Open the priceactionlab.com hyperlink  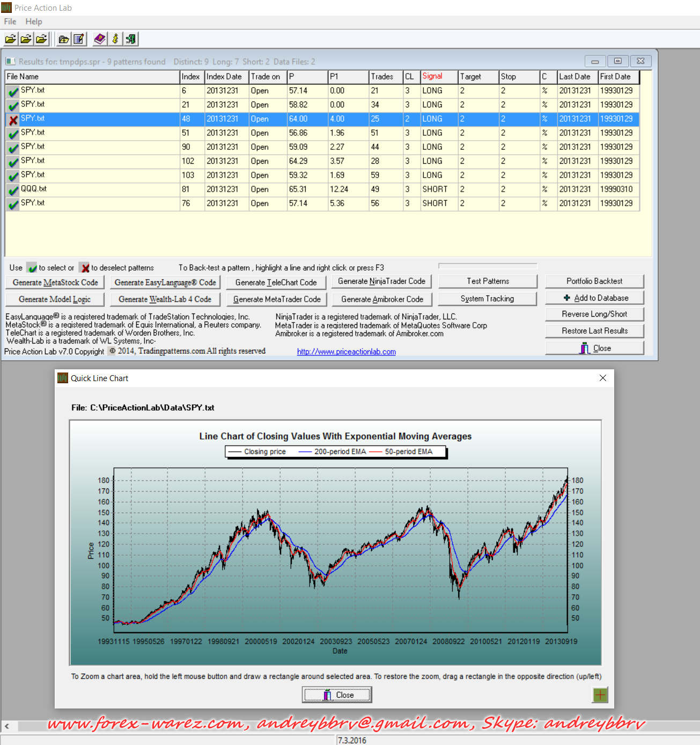pos(346,352)
